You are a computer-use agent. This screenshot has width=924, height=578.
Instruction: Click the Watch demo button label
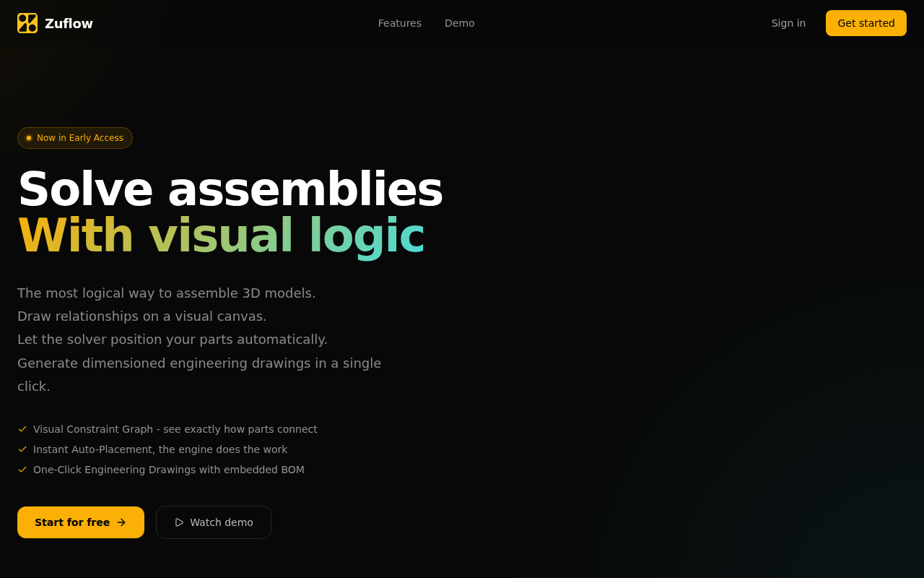click(222, 522)
